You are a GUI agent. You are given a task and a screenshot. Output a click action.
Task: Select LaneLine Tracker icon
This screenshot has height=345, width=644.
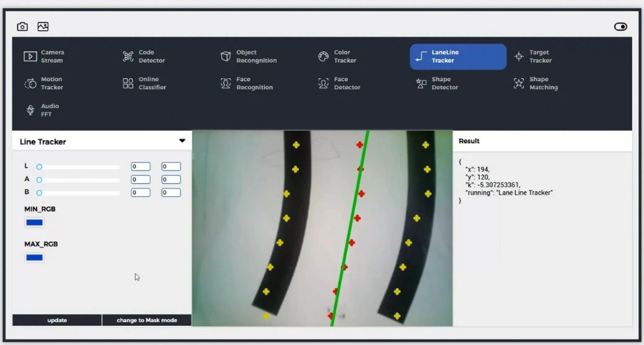click(421, 56)
